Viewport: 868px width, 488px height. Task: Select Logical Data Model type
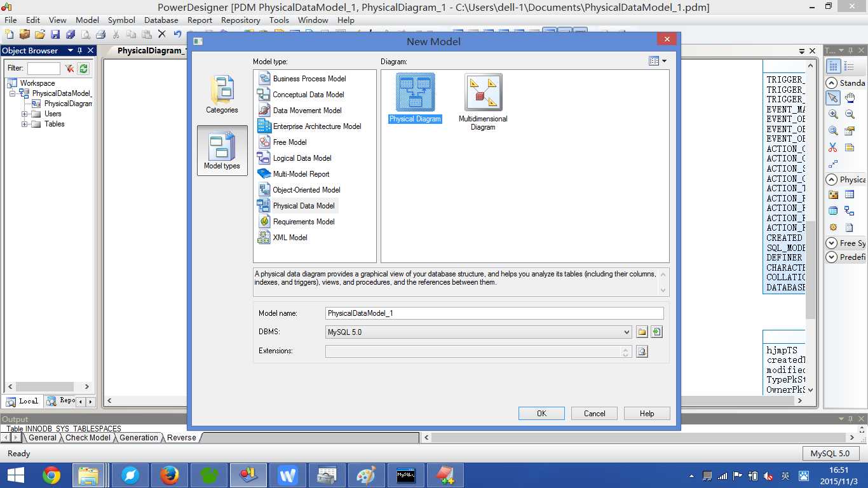click(295, 158)
